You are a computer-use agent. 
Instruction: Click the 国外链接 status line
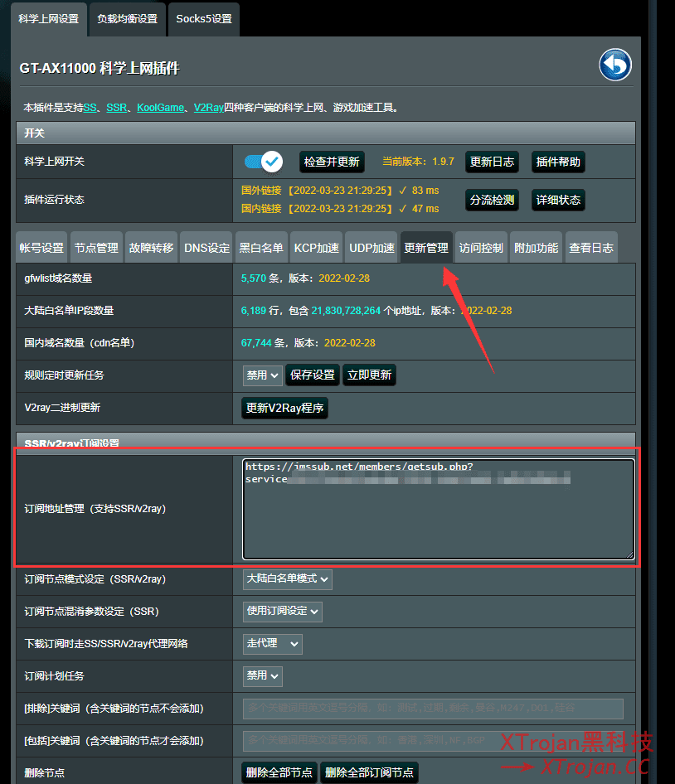pos(340,191)
